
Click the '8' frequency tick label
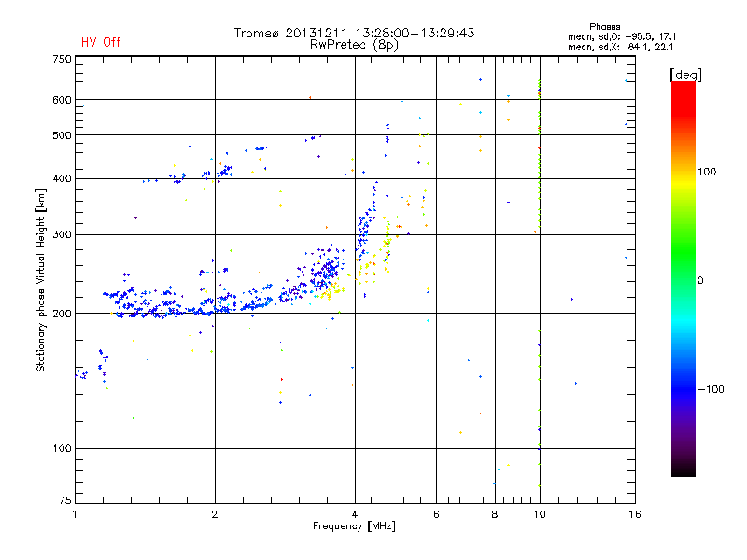point(495,514)
